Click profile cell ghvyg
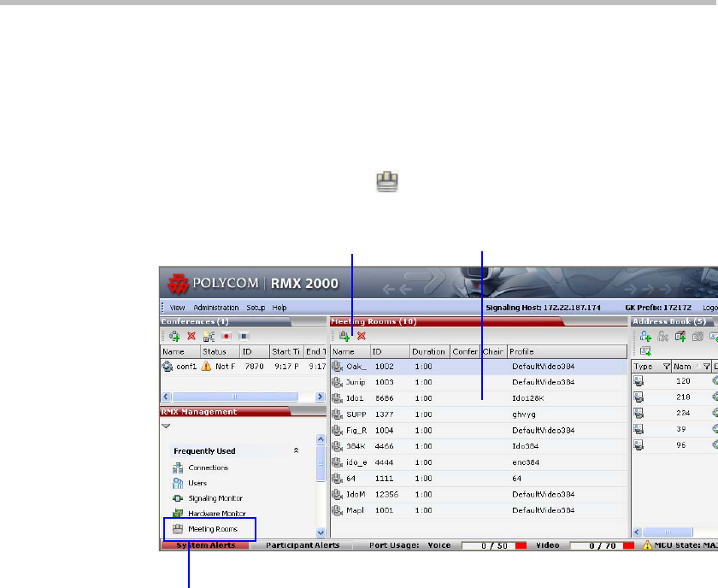The image size is (718, 588). click(x=524, y=415)
